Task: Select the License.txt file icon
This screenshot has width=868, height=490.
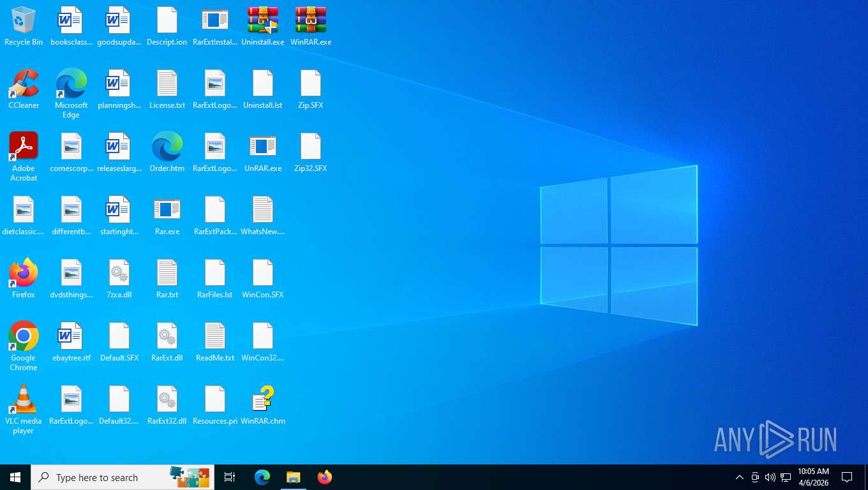Action: pos(167,90)
